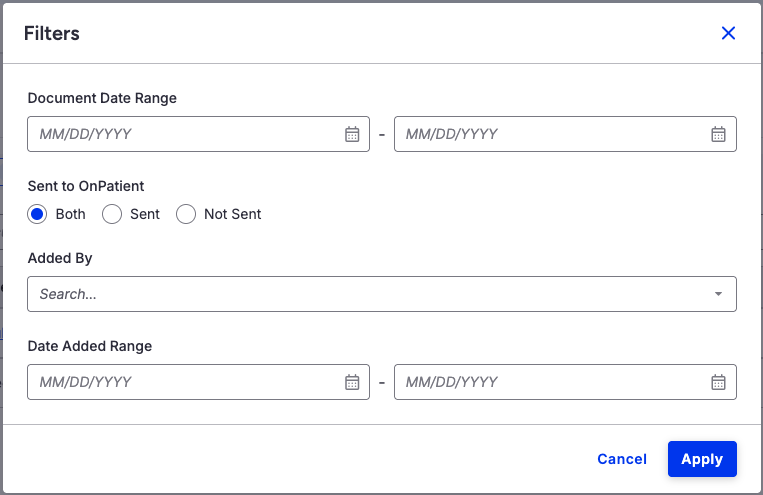Open calendar picker for Document Date end
The image size is (763, 495).
(718, 134)
